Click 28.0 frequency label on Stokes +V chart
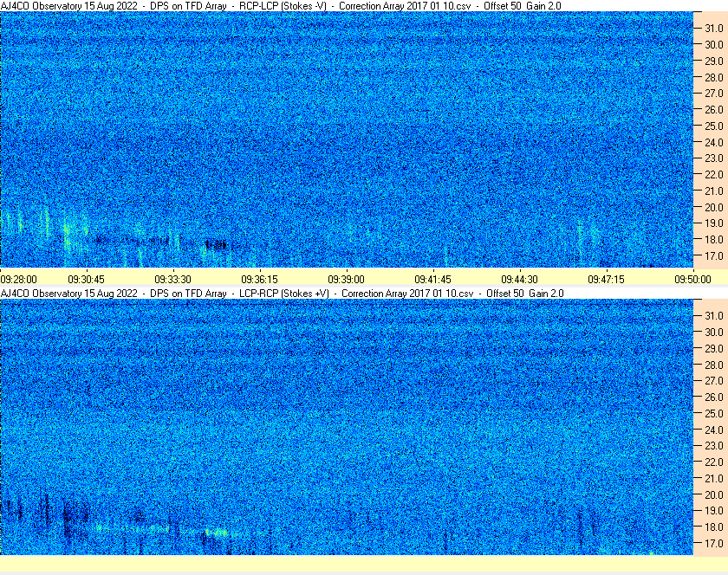728x575 pixels. point(714,365)
